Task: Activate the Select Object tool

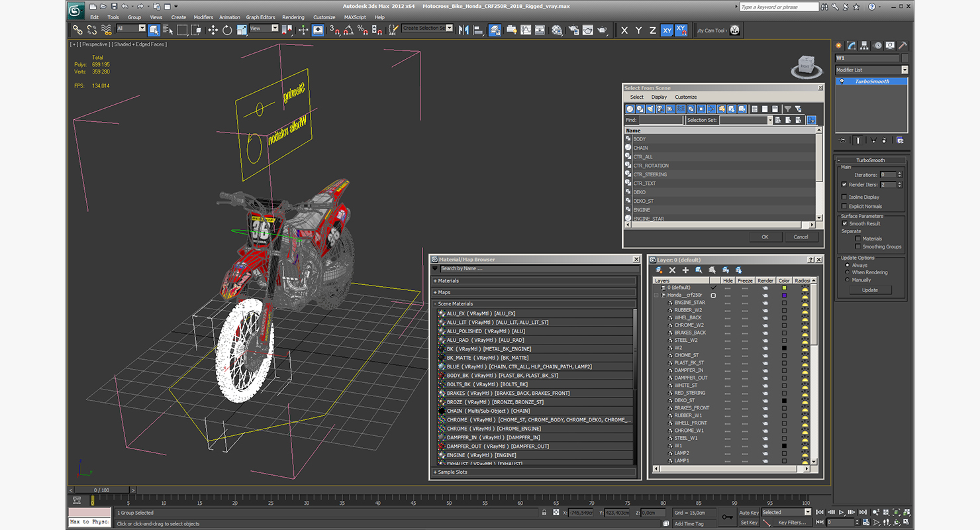Action: click(154, 30)
